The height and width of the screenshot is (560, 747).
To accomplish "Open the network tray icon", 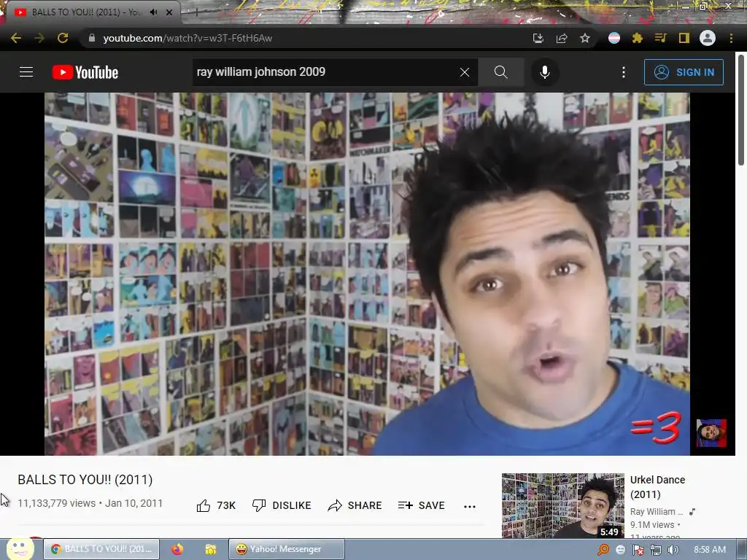I will pos(656,550).
